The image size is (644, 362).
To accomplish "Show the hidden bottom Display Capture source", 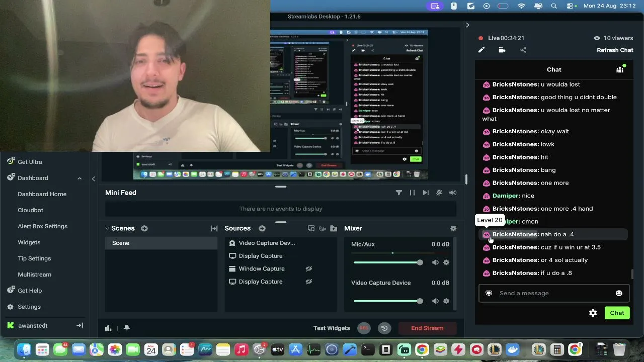I will tap(309, 282).
